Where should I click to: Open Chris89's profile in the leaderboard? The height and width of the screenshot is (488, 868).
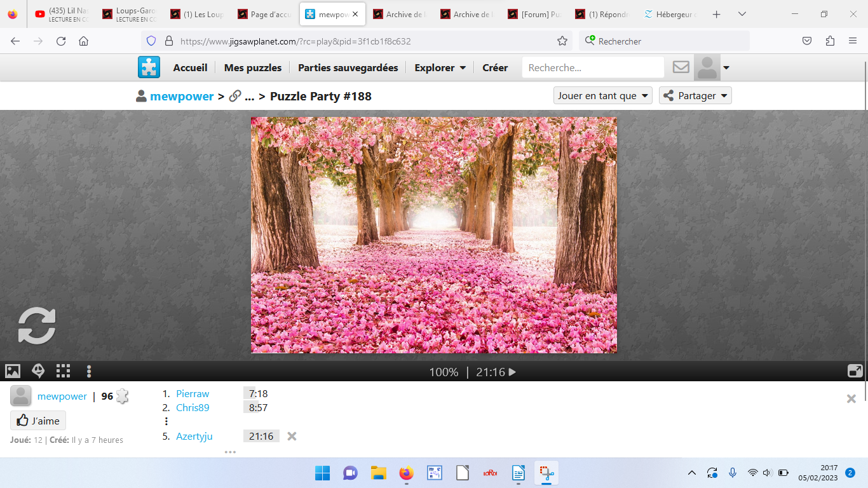(x=193, y=408)
